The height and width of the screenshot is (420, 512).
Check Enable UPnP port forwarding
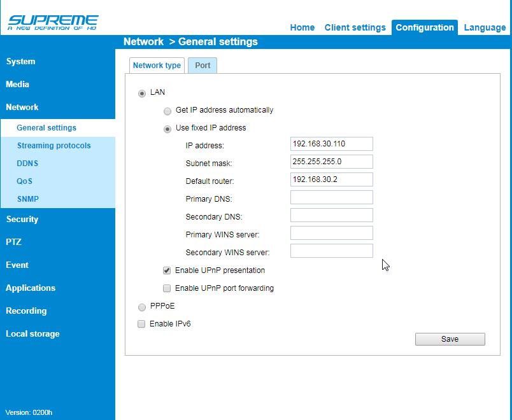(x=167, y=288)
